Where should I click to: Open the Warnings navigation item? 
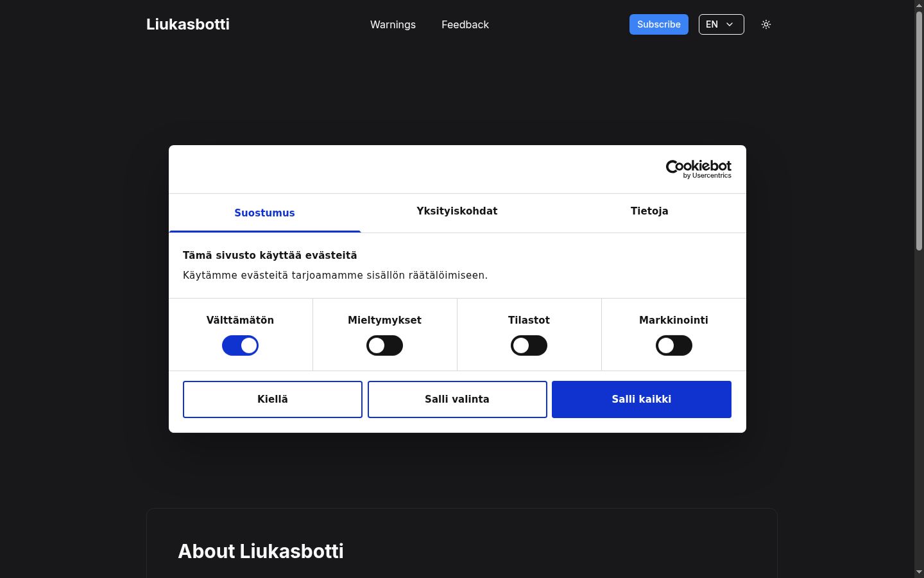[393, 24]
